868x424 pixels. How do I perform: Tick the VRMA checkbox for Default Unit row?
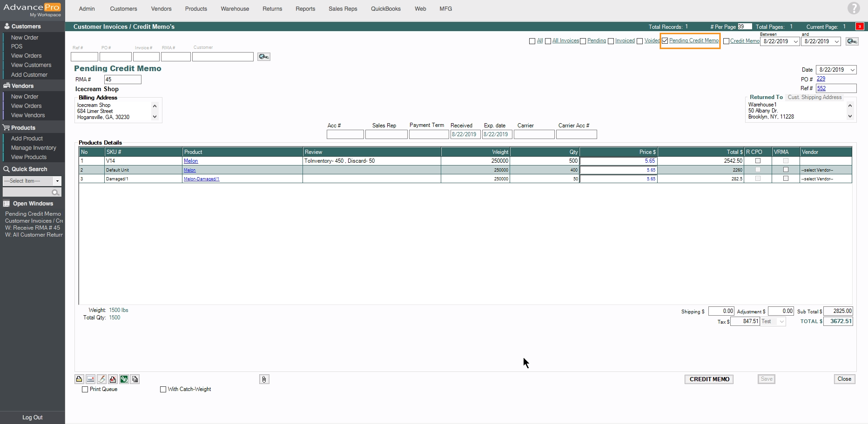pyautogui.click(x=786, y=170)
